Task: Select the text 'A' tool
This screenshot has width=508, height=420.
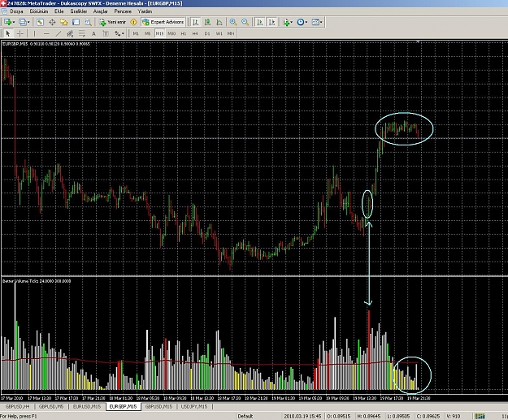Action: click(x=93, y=33)
